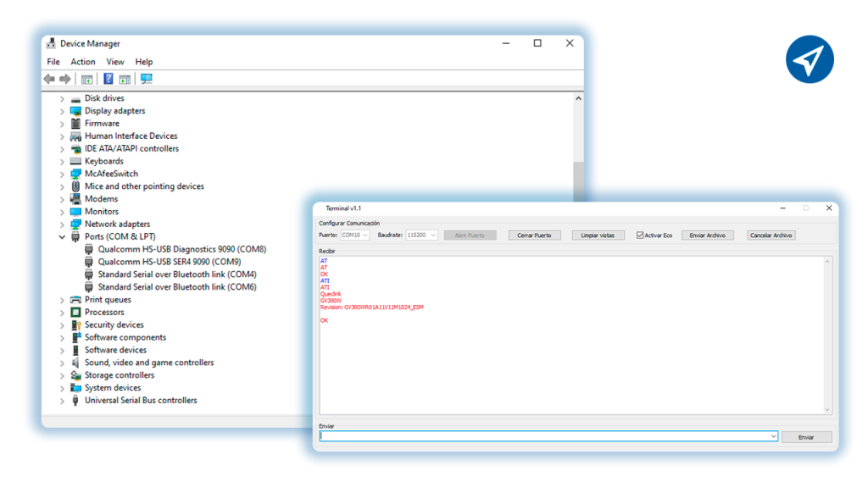This screenshot has height=488, width=868.
Task: Click the Universal Serial Bus controllers icon
Action: [75, 401]
